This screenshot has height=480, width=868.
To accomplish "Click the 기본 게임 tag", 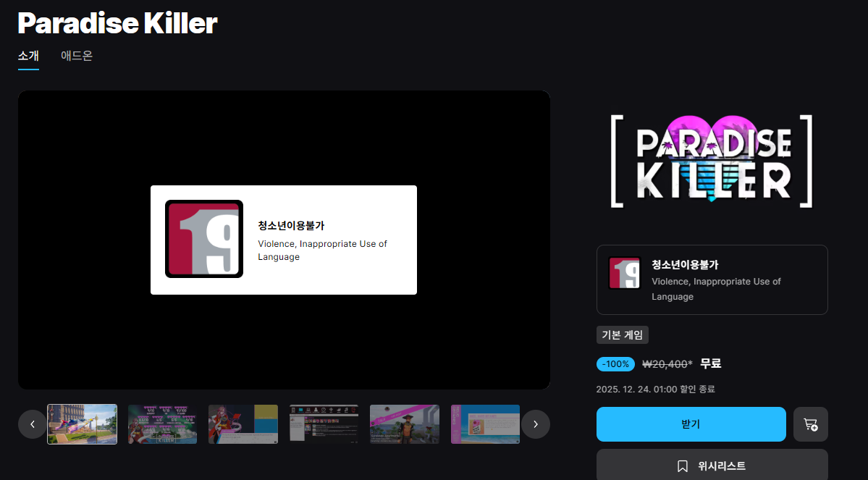I will coord(622,335).
